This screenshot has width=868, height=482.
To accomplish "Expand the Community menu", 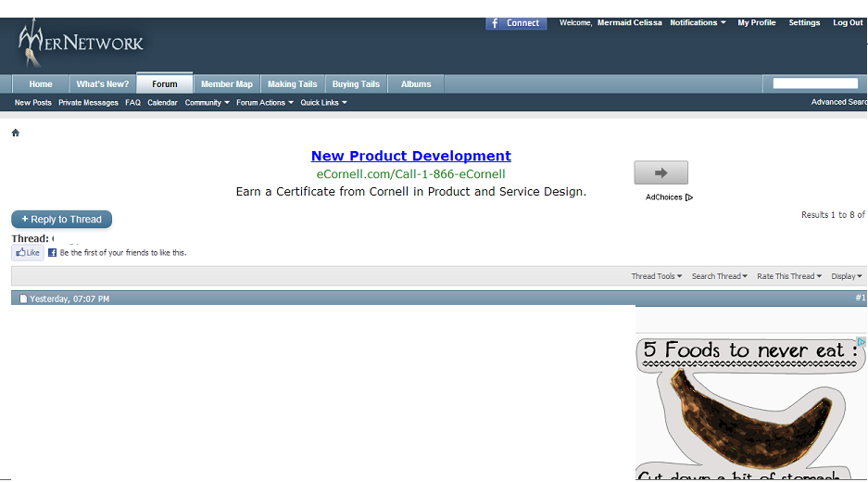I will click(207, 103).
